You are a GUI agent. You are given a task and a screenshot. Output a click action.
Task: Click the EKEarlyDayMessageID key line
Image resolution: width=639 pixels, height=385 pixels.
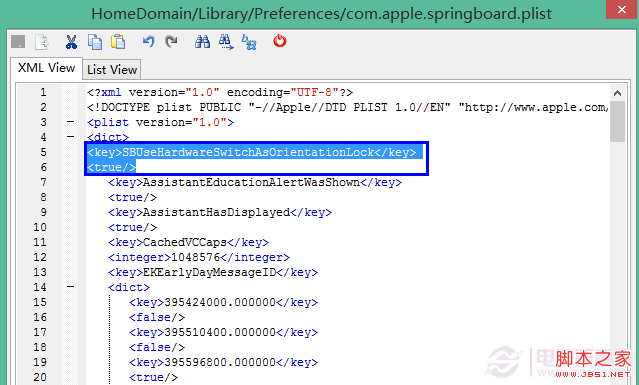coord(213,272)
